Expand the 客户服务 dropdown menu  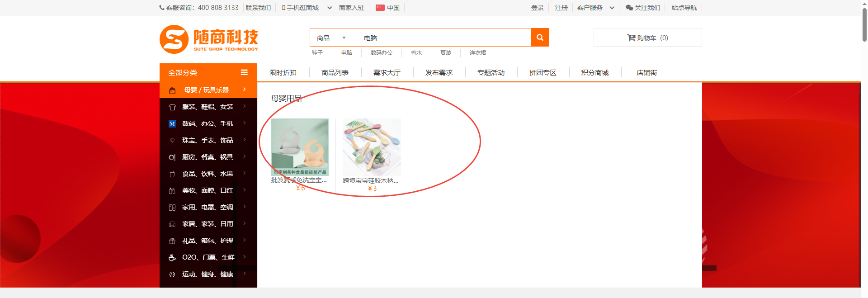pyautogui.click(x=612, y=8)
